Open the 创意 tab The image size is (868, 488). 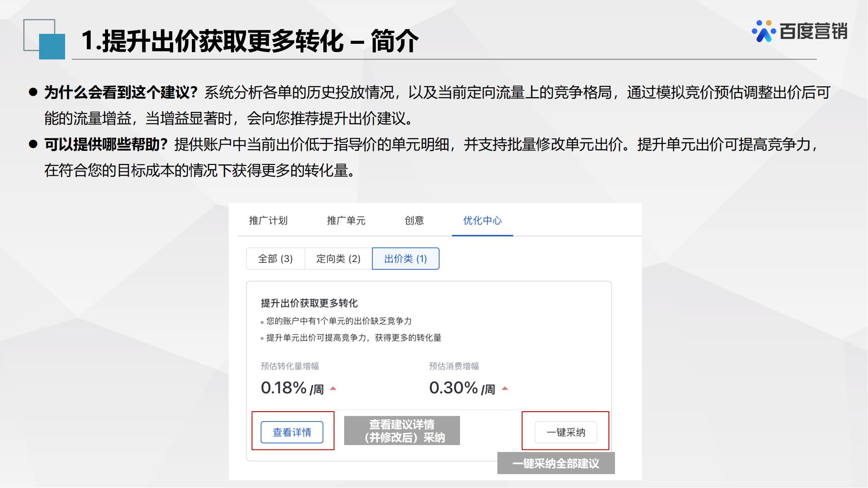point(414,220)
